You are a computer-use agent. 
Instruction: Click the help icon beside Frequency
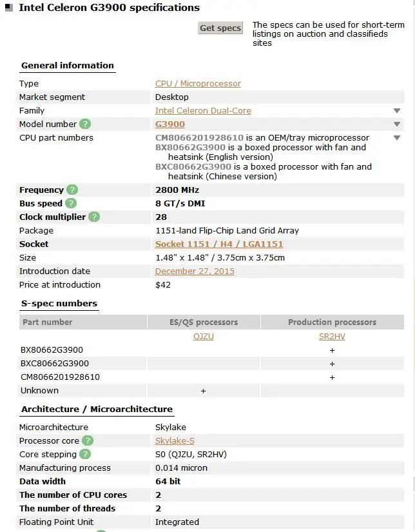point(72,190)
